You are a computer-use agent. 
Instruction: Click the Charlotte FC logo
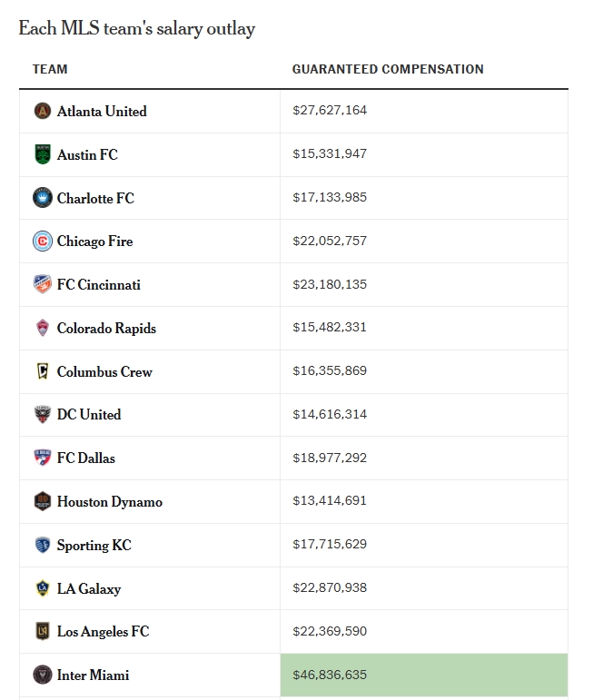(x=42, y=197)
